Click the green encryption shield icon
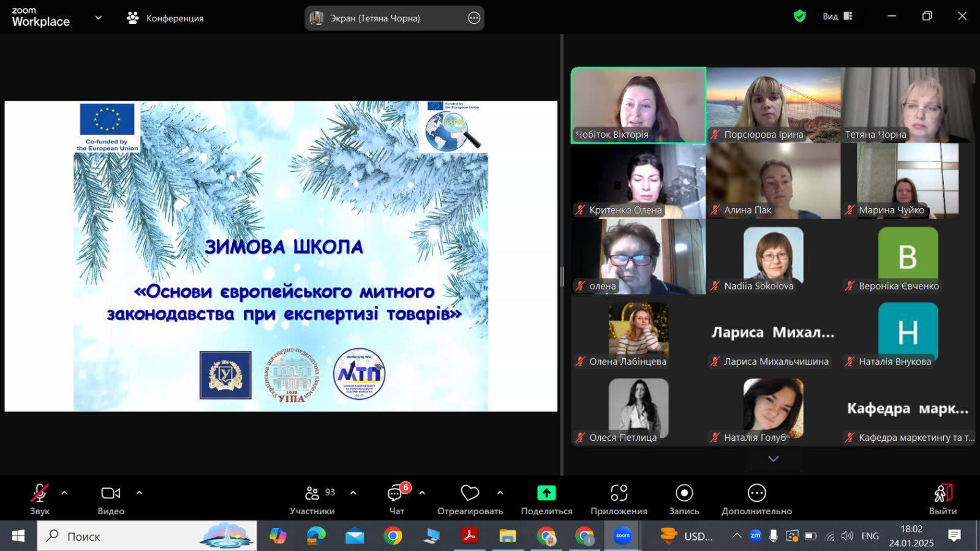This screenshot has height=551, width=980. [799, 17]
